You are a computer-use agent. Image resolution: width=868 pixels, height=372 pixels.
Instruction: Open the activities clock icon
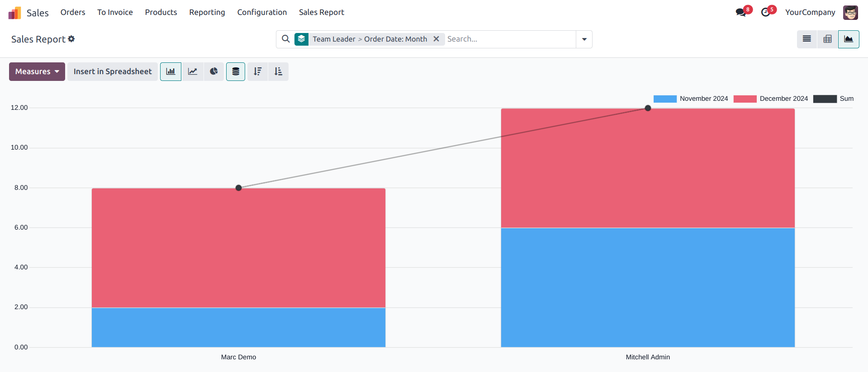765,12
